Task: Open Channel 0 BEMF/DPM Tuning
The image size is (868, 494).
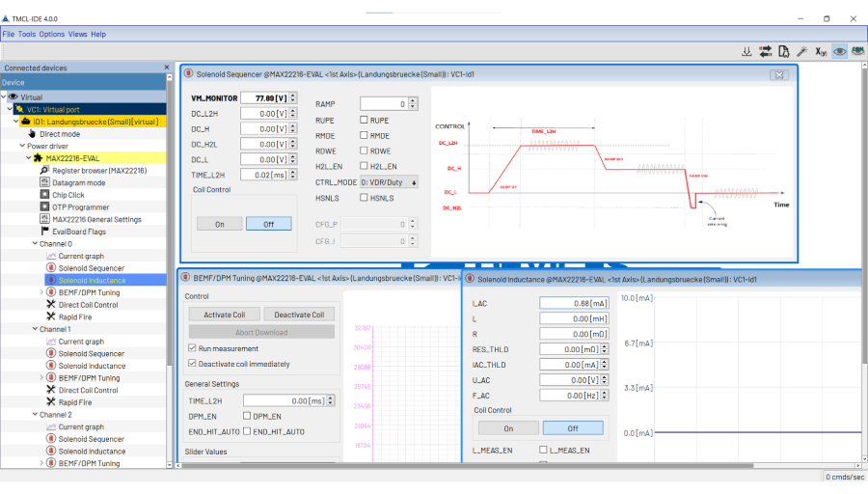Action: pyautogui.click(x=89, y=292)
